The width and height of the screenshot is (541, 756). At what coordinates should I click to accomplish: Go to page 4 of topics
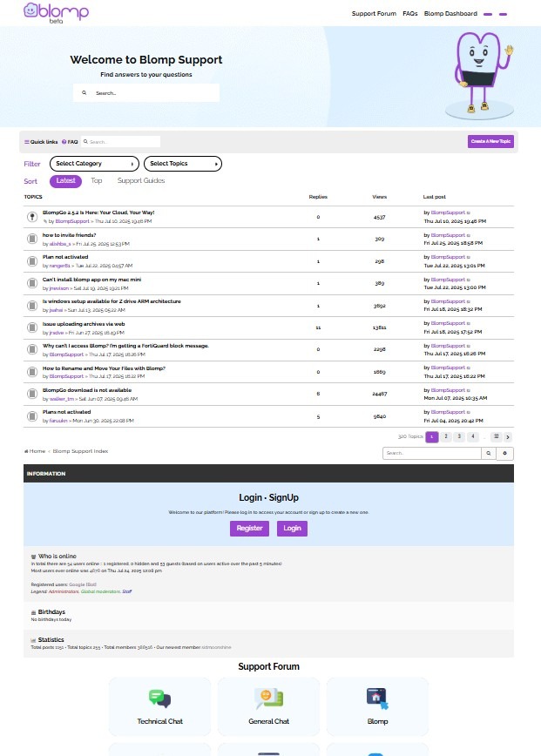[x=472, y=436]
